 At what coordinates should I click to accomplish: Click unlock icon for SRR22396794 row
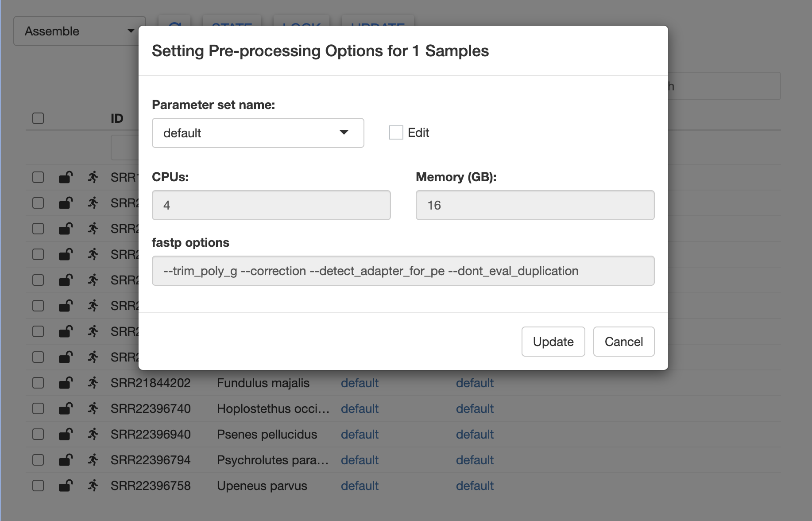pyautogui.click(x=66, y=460)
